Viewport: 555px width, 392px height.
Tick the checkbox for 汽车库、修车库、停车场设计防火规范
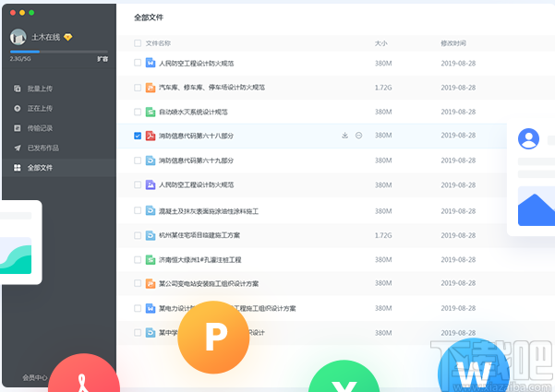(138, 88)
